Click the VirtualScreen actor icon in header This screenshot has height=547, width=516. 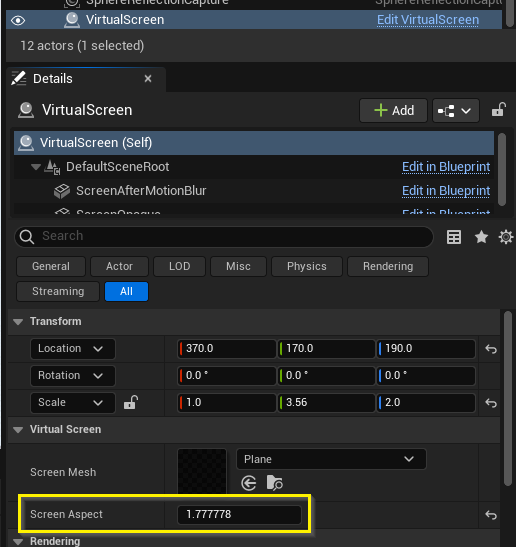(26, 110)
